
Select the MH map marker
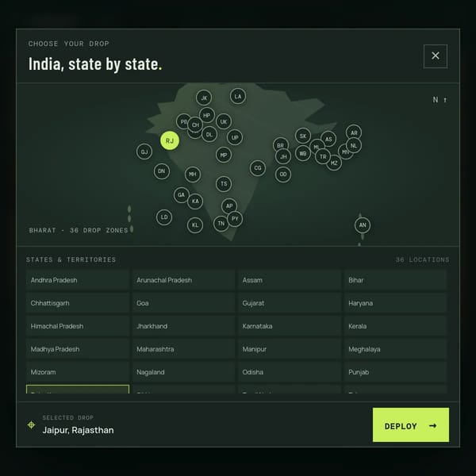point(193,175)
